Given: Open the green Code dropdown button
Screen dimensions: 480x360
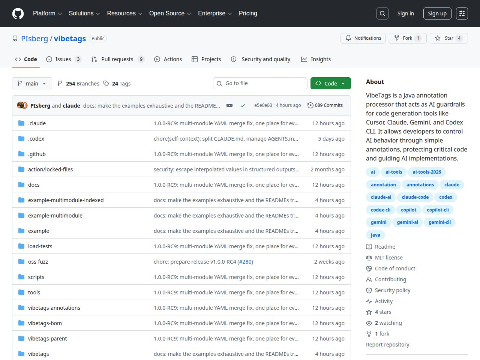Looking at the screenshot, I should pos(330,83).
